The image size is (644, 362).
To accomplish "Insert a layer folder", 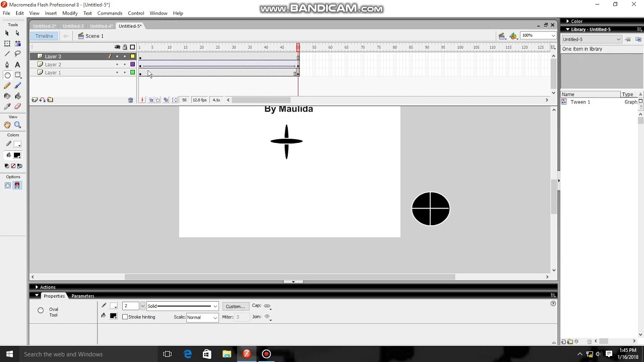I will (x=50, y=100).
